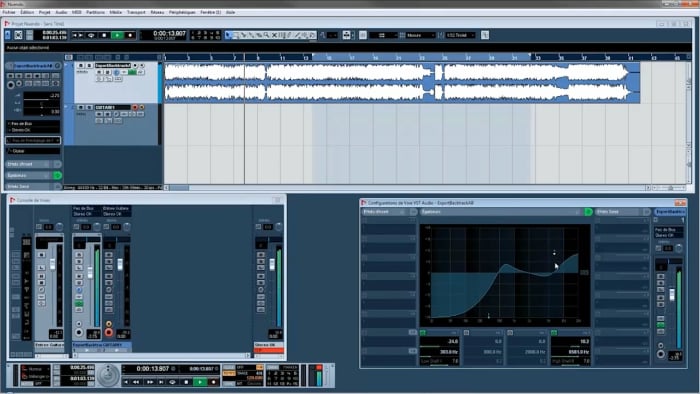The height and width of the screenshot is (394, 700).
Task: Click the project horizontal scrollbar thumb
Action: (x=179, y=188)
